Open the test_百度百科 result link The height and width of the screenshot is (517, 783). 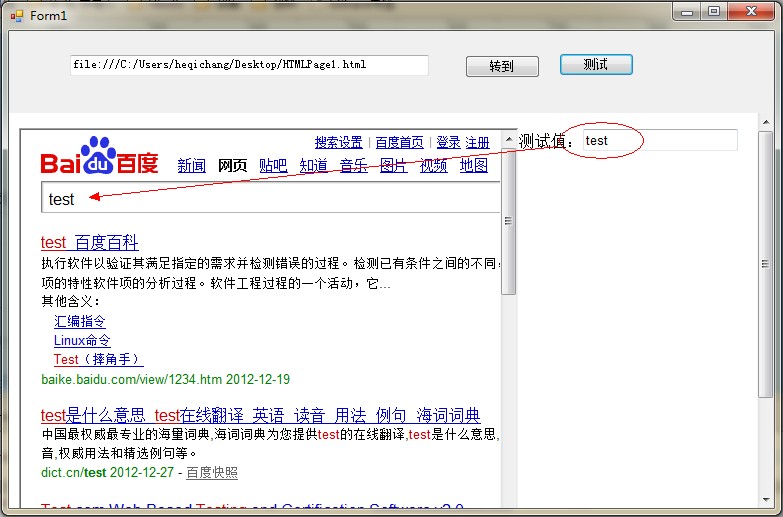point(90,242)
